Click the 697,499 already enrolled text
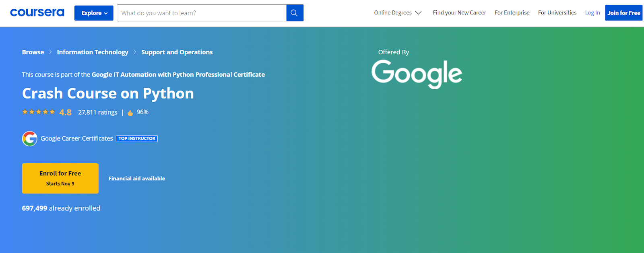Viewport: 644px width, 253px height. click(x=61, y=208)
